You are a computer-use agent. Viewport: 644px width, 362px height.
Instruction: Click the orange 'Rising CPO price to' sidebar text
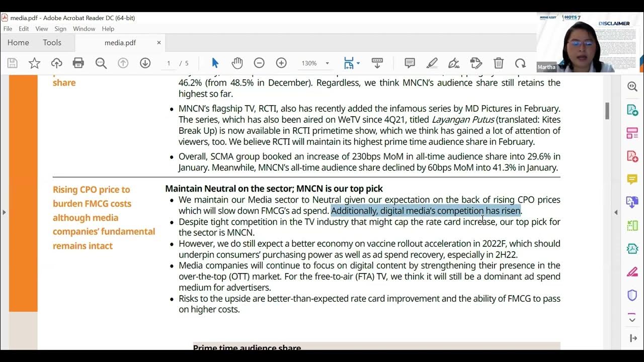[92, 190]
